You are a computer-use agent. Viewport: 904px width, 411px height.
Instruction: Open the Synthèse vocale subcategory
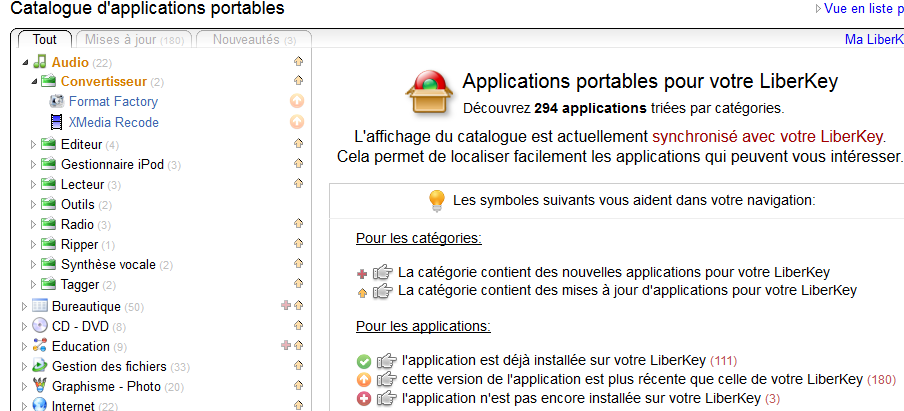click(107, 265)
